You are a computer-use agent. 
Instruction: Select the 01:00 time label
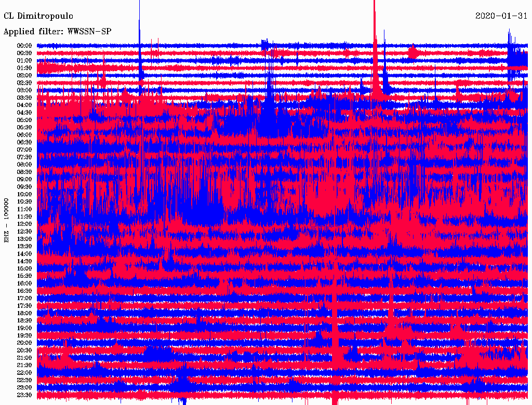[24, 60]
